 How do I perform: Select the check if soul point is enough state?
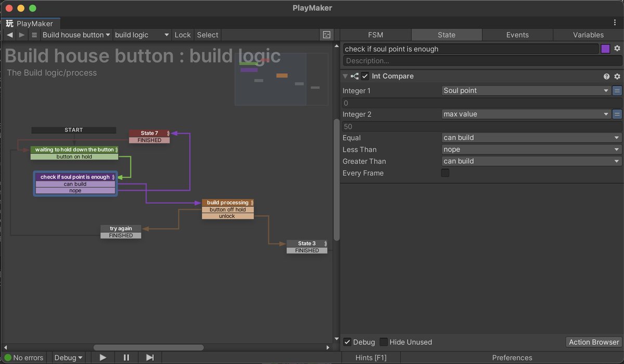coord(75,177)
